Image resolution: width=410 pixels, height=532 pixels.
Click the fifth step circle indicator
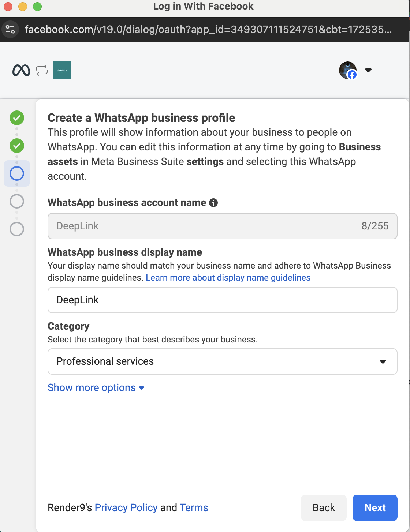coord(17,229)
